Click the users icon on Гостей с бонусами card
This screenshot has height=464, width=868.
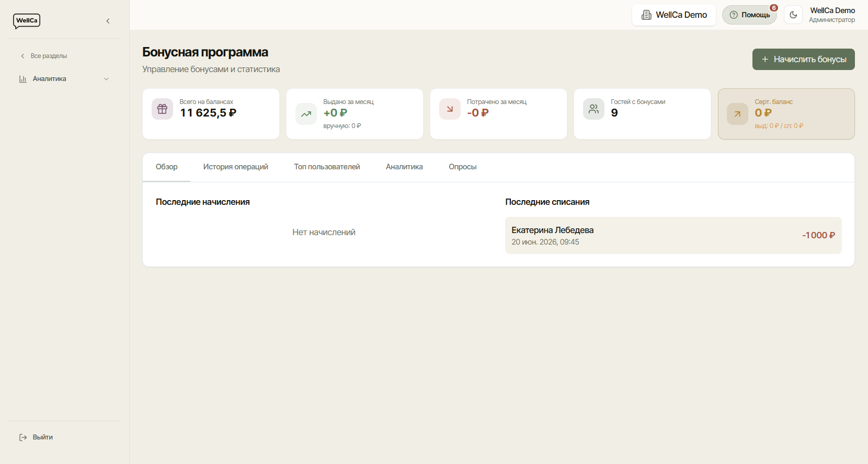594,109
